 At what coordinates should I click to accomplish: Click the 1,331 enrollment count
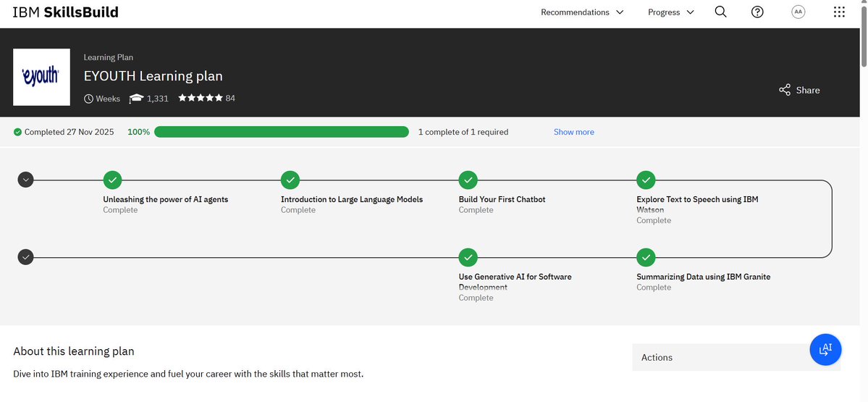[157, 99]
